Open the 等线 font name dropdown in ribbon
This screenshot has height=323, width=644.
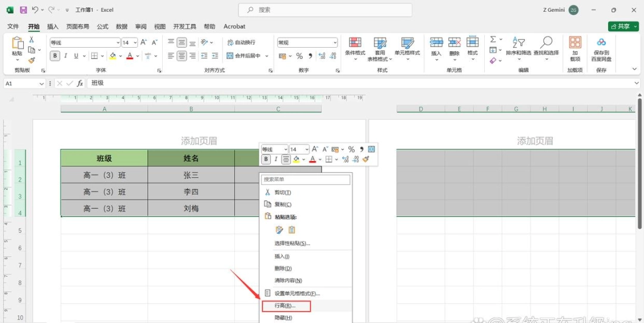coord(118,43)
